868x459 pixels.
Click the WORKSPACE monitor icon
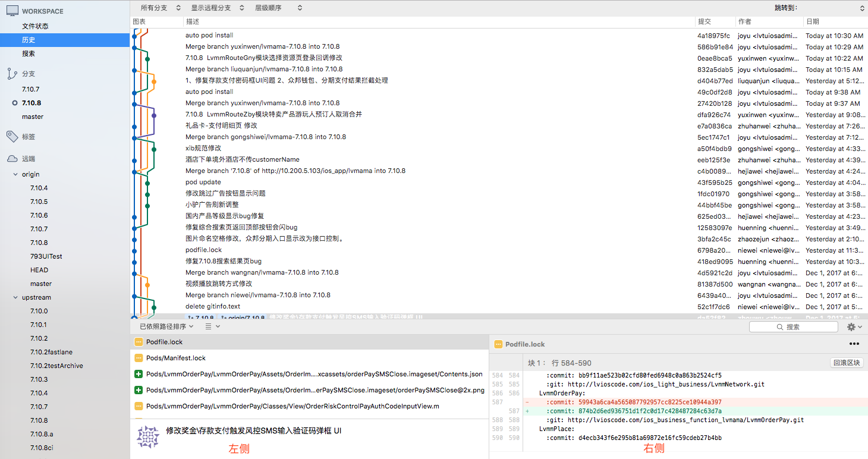12,11
